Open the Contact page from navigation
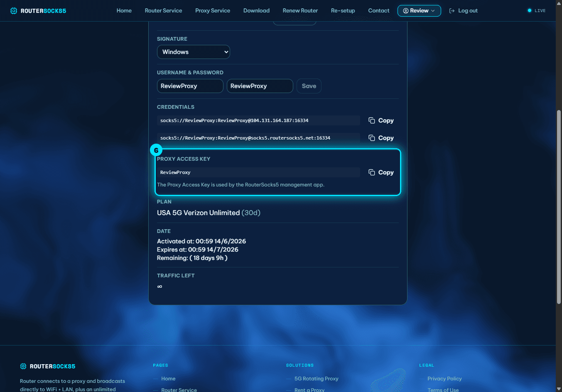The height and width of the screenshot is (392, 562). pos(379,11)
